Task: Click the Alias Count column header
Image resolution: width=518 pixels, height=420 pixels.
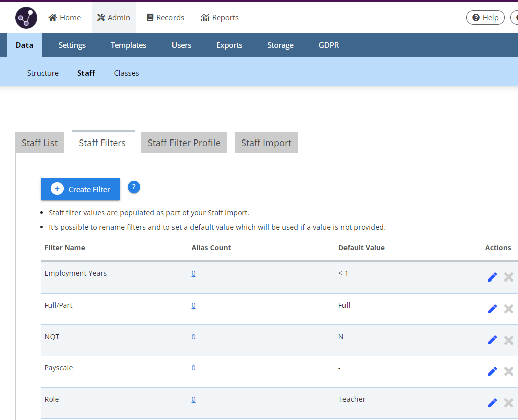Action: tap(211, 248)
